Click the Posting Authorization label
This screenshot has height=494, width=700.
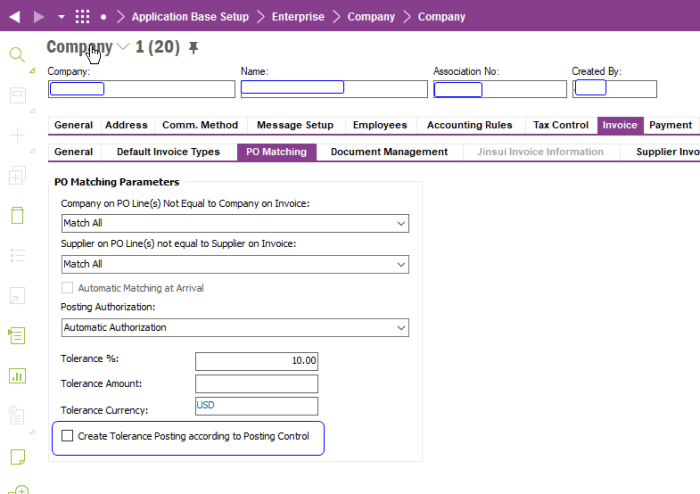[108, 307]
